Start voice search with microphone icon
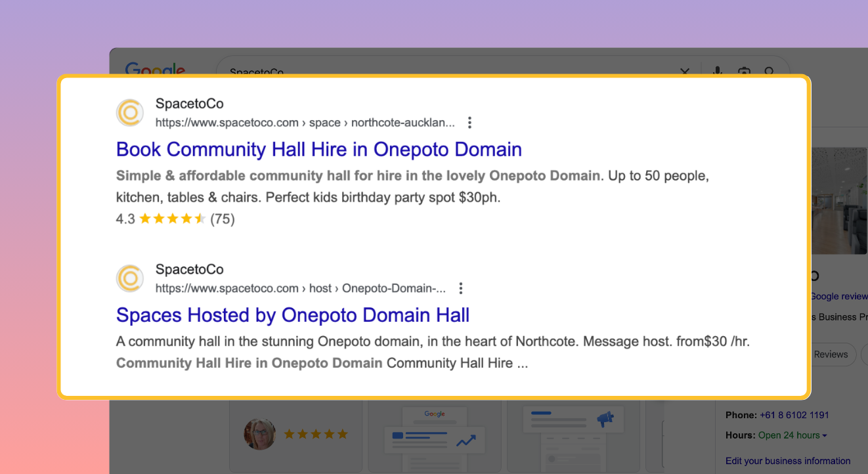This screenshot has height=474, width=868. [x=717, y=71]
